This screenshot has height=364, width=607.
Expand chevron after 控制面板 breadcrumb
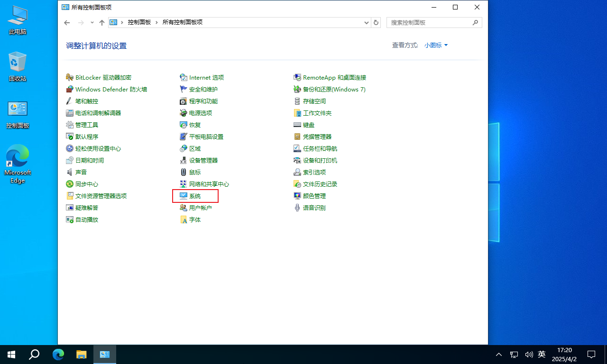(157, 22)
